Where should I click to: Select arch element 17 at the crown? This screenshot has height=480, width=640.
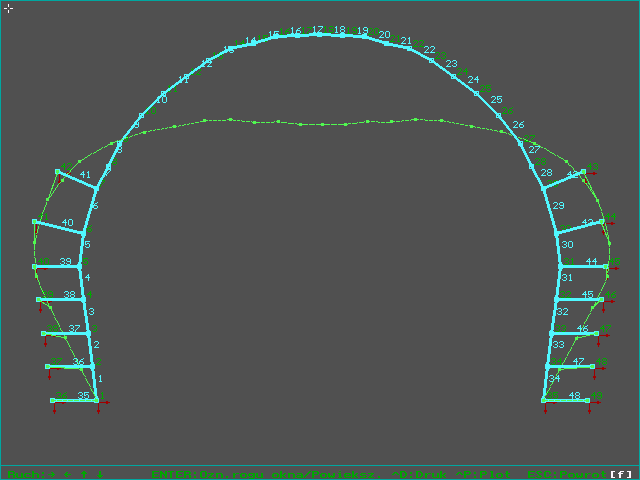[x=318, y=35]
